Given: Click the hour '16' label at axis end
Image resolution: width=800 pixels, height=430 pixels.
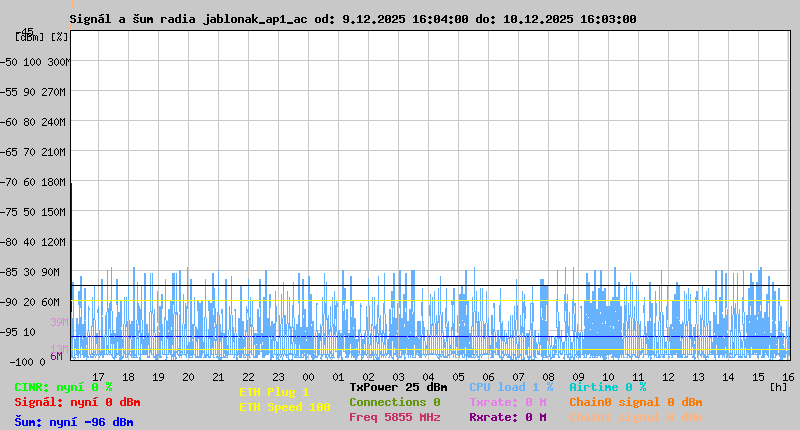Looking at the screenshot, I should coord(788,377).
